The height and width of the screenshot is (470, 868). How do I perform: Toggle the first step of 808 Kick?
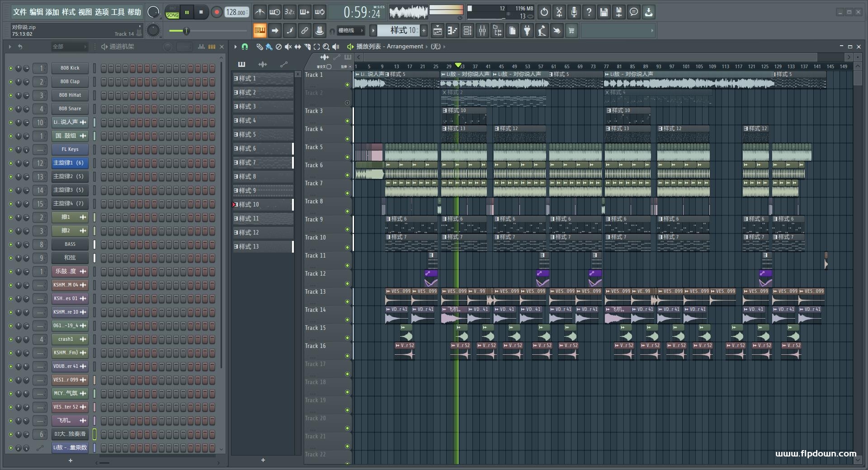[x=104, y=68]
